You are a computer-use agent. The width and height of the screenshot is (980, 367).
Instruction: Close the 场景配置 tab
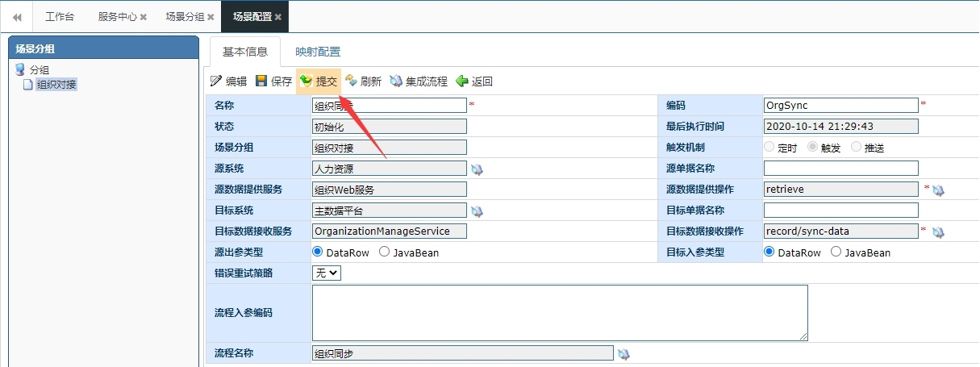[278, 17]
